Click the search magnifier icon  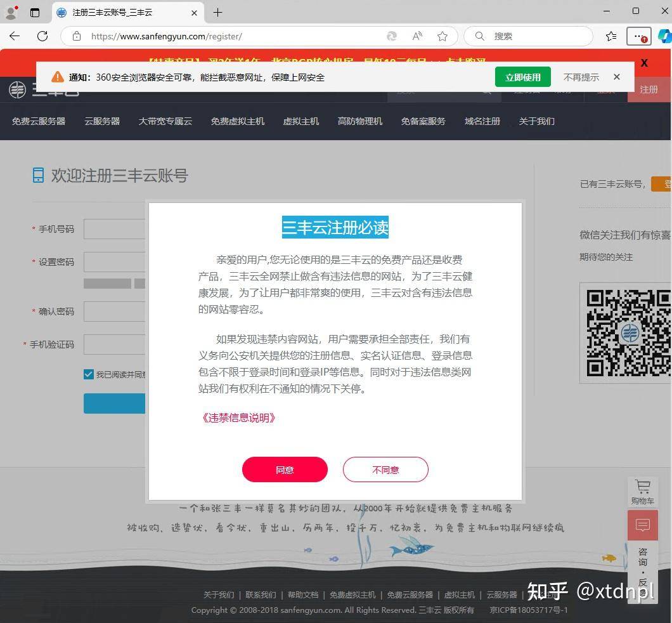click(x=479, y=36)
